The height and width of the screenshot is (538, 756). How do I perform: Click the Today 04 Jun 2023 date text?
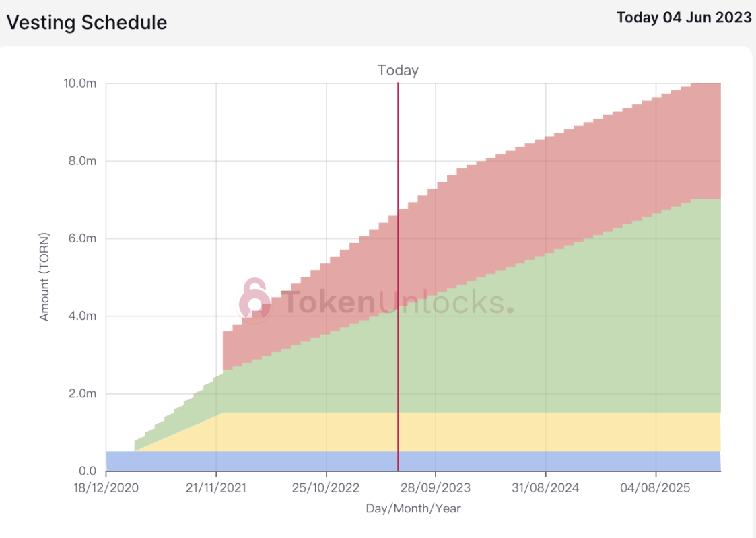(684, 18)
